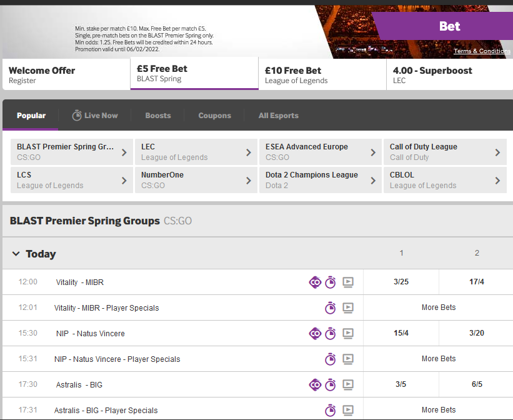513x420 pixels.
Task: Open the Dota 2 Champions League tile arrow
Action: coord(373,181)
